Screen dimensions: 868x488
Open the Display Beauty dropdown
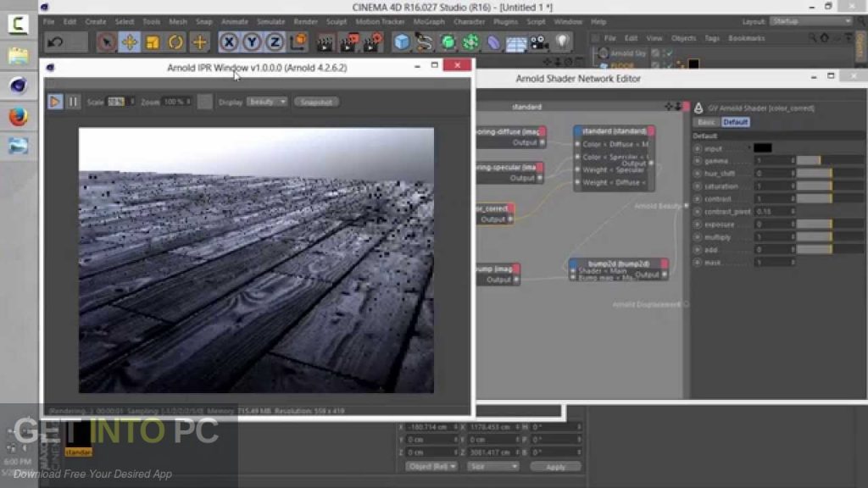(267, 102)
